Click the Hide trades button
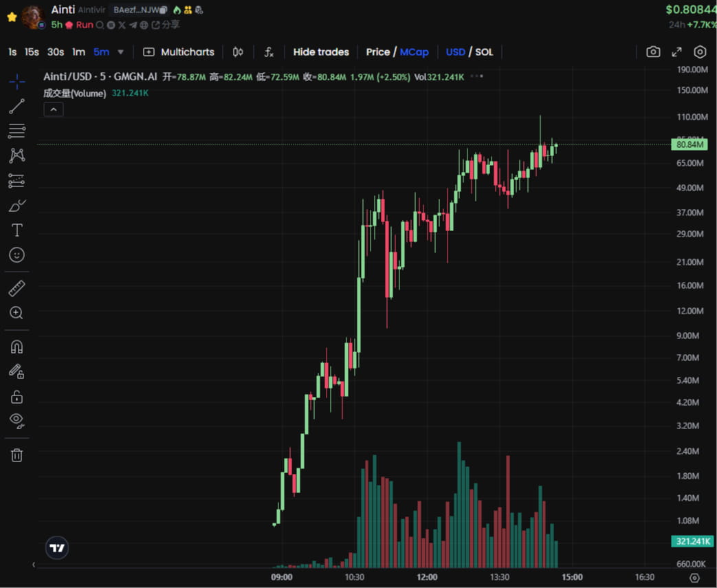717x588 pixels. coord(321,52)
